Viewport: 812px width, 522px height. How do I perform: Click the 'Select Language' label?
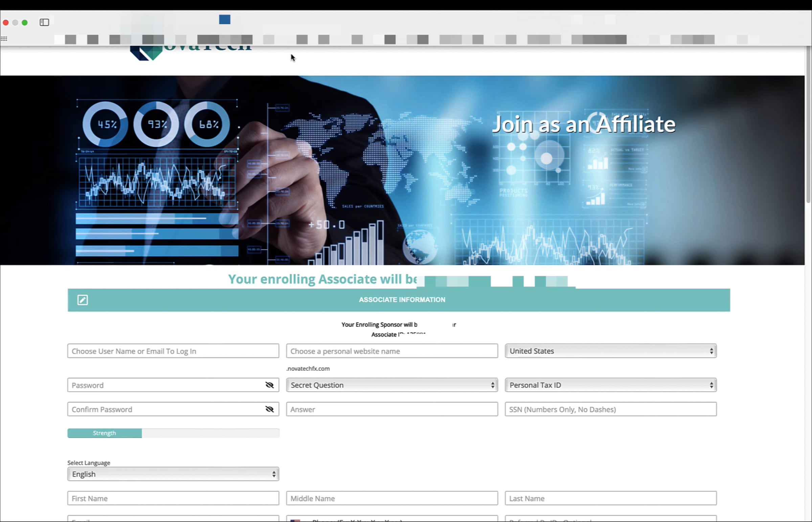[89, 463]
